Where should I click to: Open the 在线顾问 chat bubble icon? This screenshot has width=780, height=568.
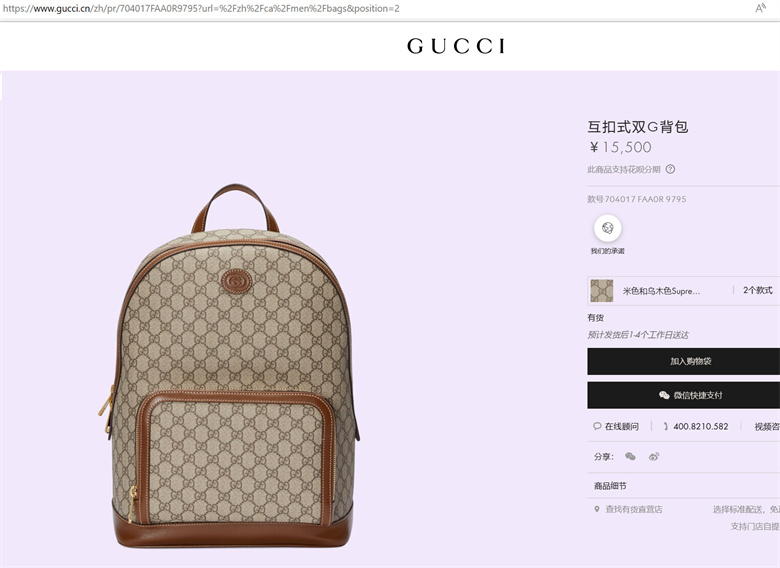point(597,426)
